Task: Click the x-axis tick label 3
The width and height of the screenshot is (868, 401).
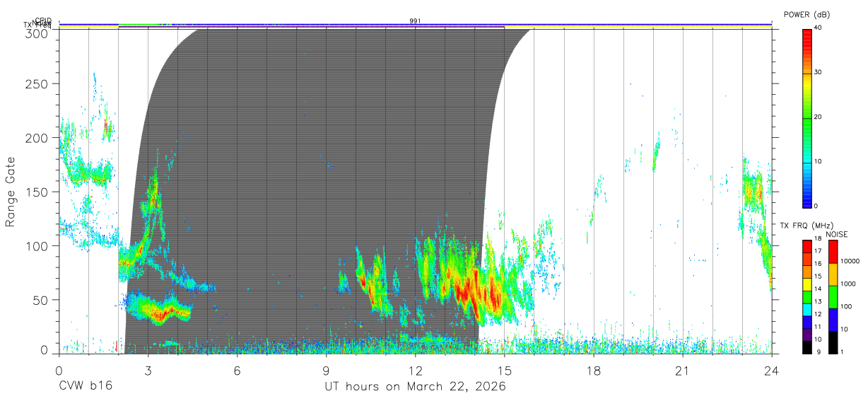Action: pos(148,371)
